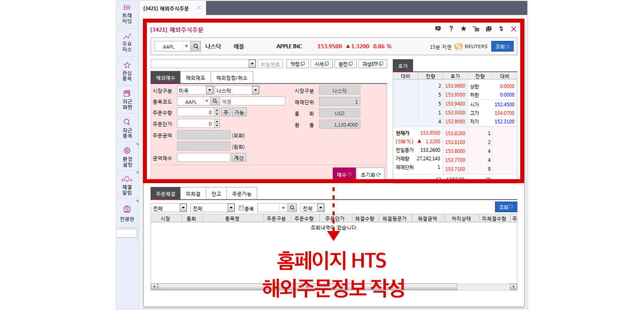Click the 환전 button
Image resolution: width=644 pixels, height=310 pixels.
pos(345,64)
